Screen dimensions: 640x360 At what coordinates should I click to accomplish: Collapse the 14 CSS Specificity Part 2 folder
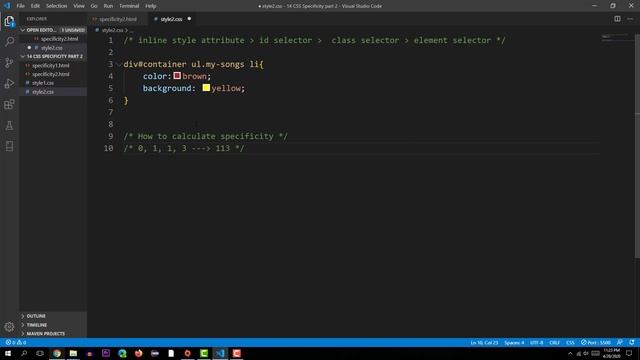point(23,56)
